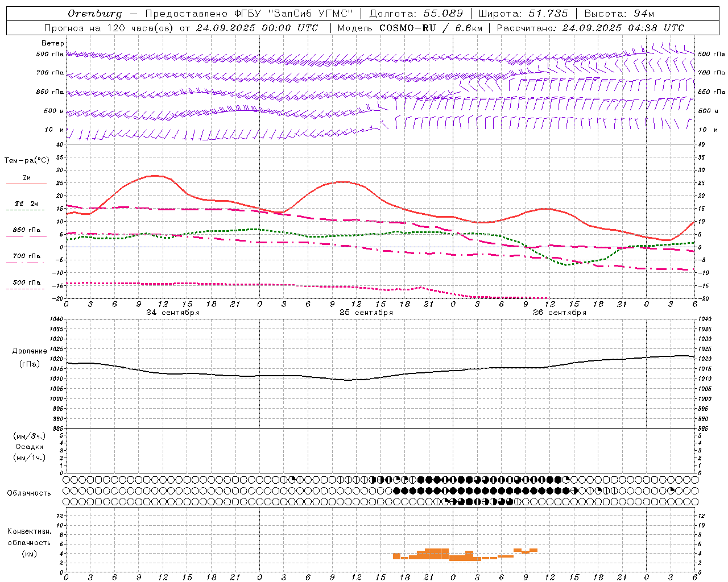Click the '24 сентября' date label
This screenshot has width=728, height=582.
(173, 313)
